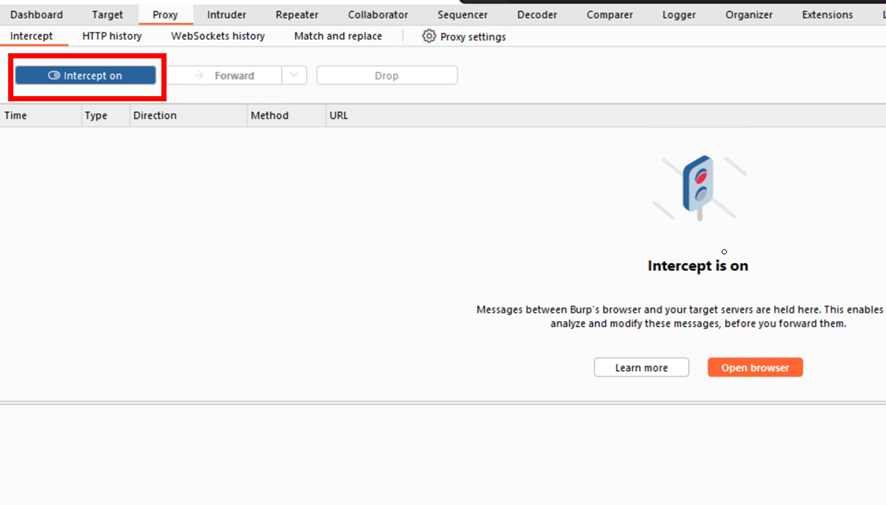This screenshot has height=505, width=886.
Task: Open the Intruder tab
Action: click(x=227, y=15)
